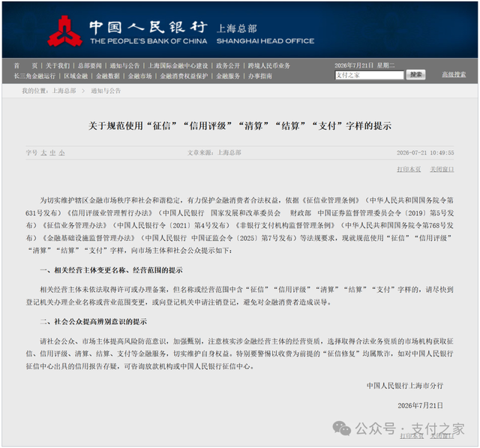This screenshot has height=448, width=480.
Task: Click the search box containing 支付之家
Action: pos(370,75)
